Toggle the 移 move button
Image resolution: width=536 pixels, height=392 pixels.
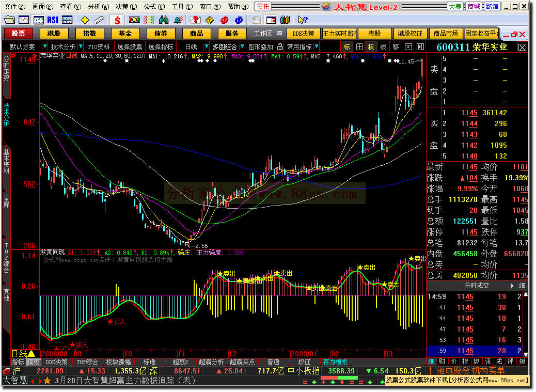click(396, 47)
